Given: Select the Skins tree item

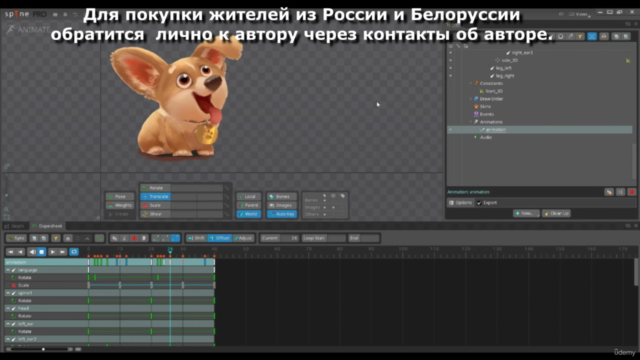Looking at the screenshot, I should [x=485, y=107].
